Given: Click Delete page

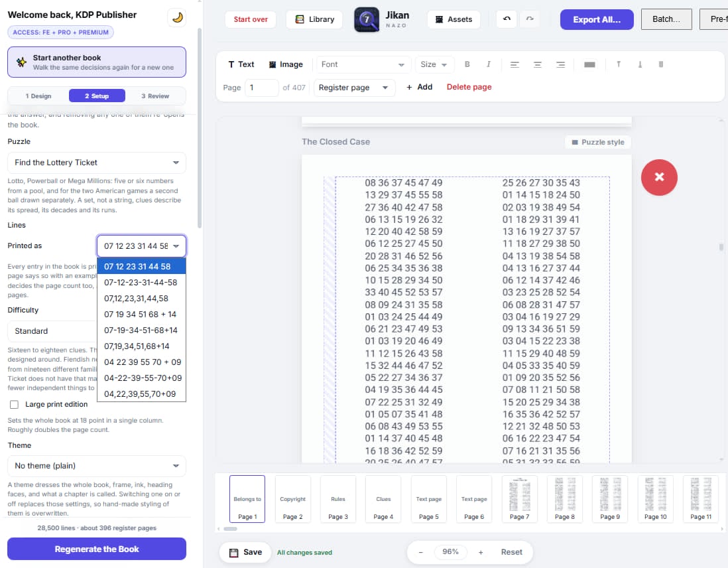Looking at the screenshot, I should pos(469,87).
